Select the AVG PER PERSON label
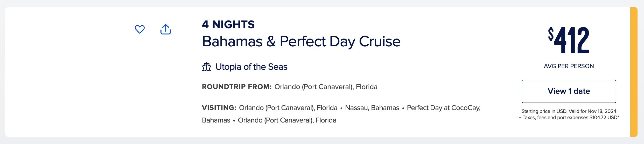This screenshot has width=644, height=144. point(569,66)
